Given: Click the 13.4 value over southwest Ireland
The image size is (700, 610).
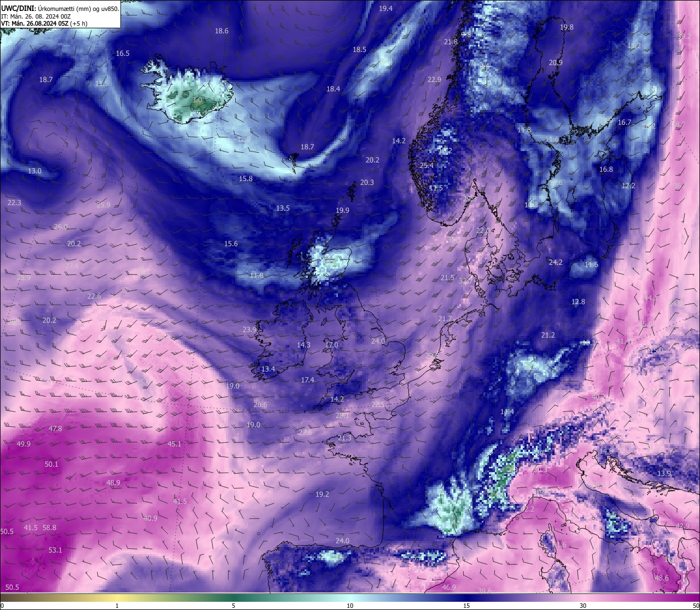Looking at the screenshot, I should [269, 369].
